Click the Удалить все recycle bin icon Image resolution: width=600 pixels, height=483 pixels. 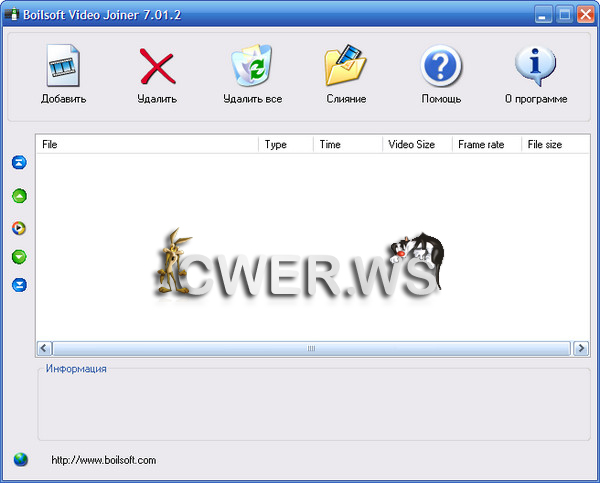pyautogui.click(x=252, y=65)
